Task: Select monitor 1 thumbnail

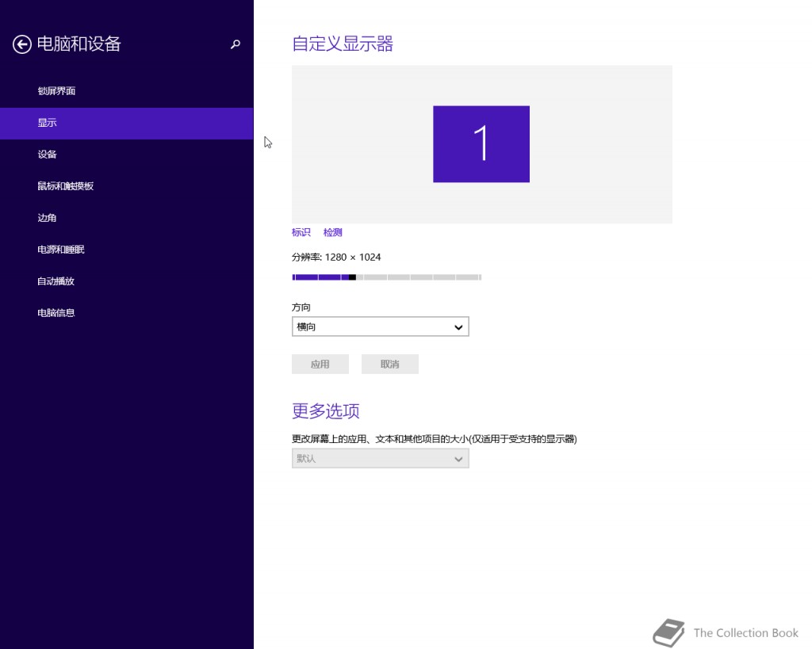Action: (x=481, y=144)
